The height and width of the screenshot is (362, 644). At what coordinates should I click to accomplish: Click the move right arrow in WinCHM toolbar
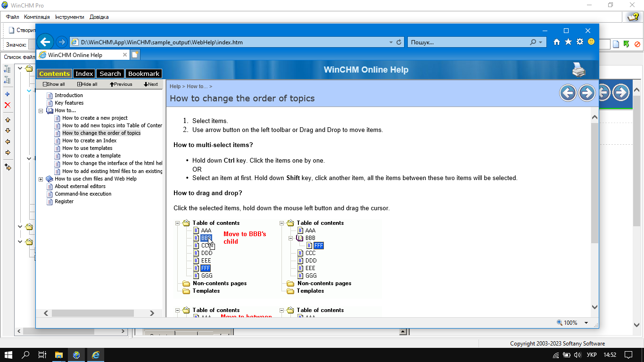click(x=8, y=152)
